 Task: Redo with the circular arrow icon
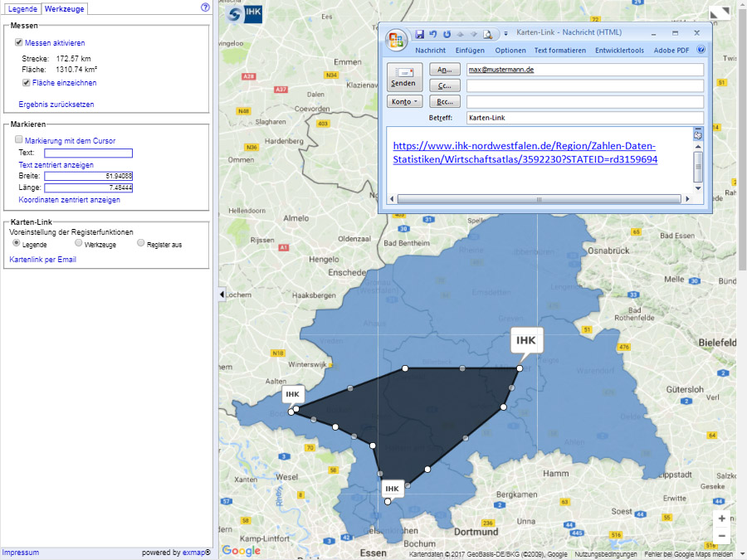pyautogui.click(x=447, y=34)
